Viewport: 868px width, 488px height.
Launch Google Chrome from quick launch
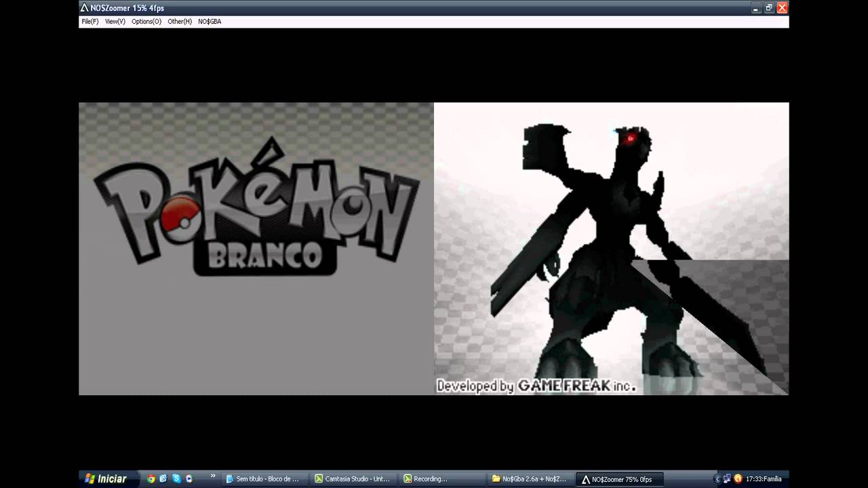tap(151, 479)
